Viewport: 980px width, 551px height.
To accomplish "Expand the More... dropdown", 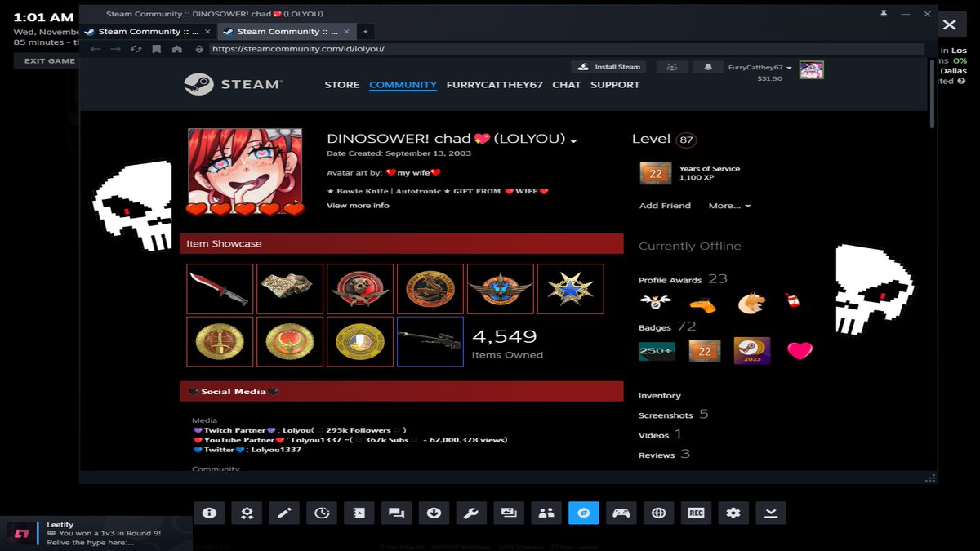I will click(x=729, y=206).
